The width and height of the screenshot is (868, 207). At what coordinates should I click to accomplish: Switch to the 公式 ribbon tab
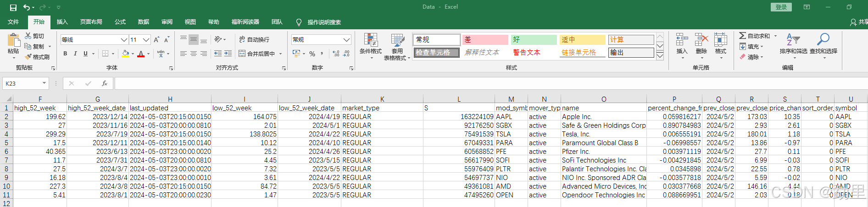(x=120, y=22)
